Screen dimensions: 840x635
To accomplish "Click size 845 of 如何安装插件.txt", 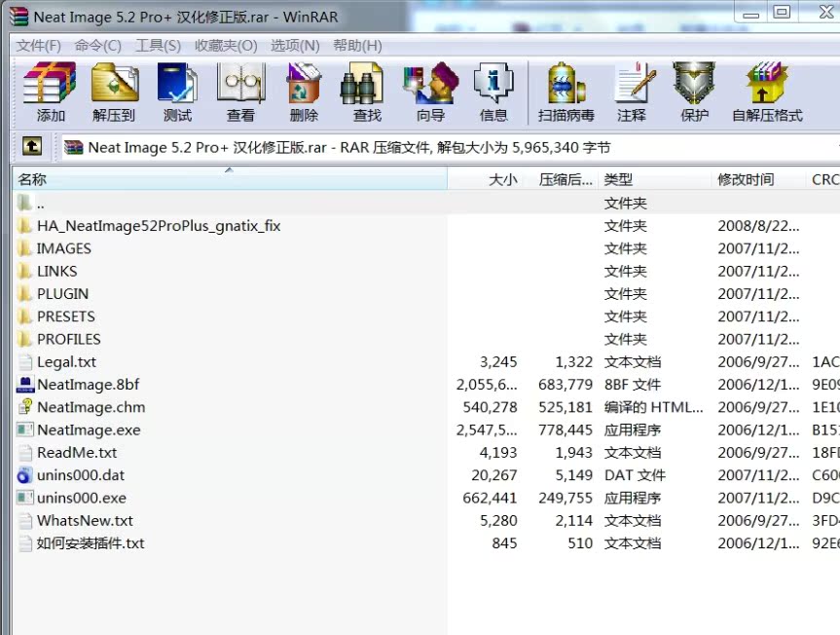I will (504, 542).
